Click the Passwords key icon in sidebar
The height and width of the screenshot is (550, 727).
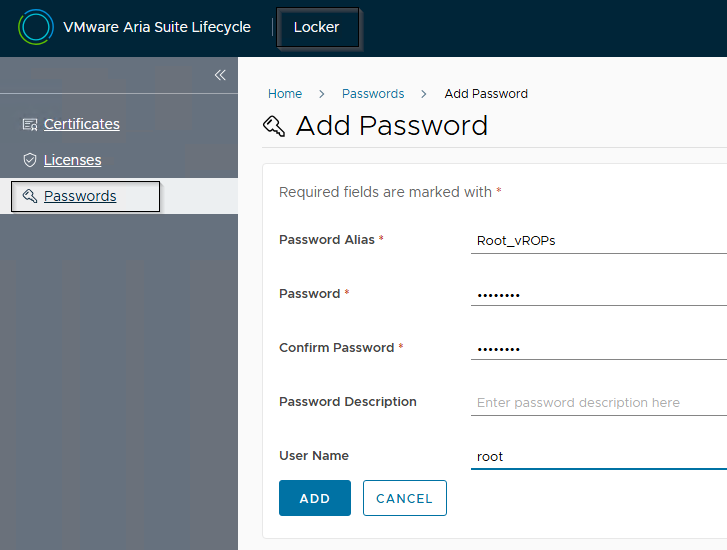pos(30,196)
